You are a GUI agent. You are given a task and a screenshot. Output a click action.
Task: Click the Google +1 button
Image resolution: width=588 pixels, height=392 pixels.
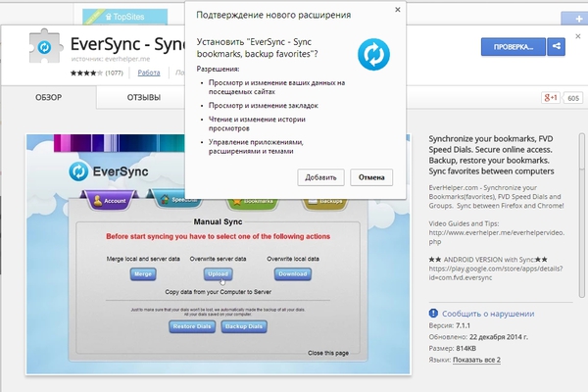pyautogui.click(x=550, y=98)
